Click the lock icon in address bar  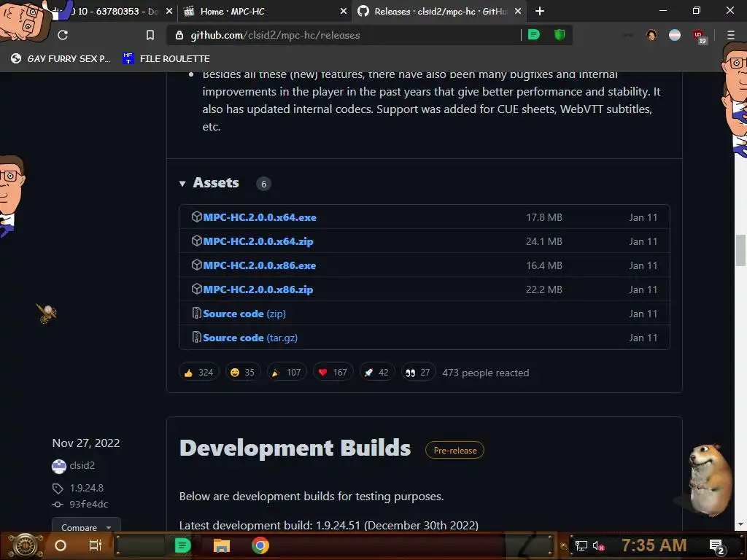(179, 35)
